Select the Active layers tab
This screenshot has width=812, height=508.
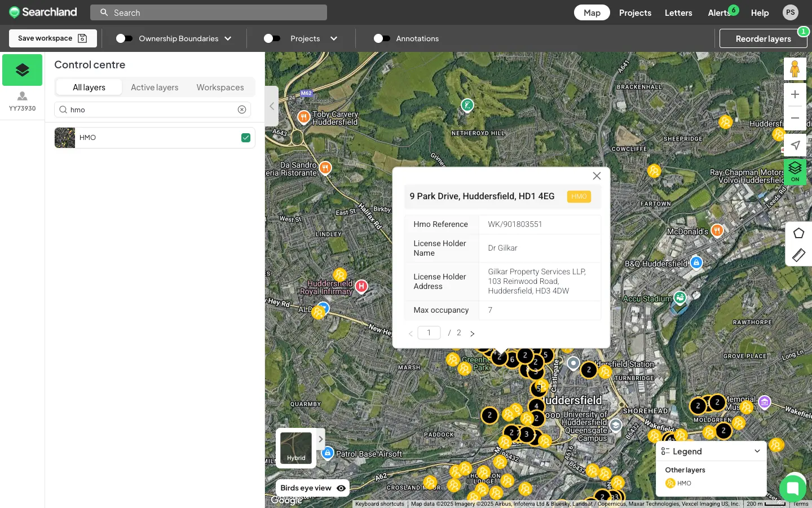pyautogui.click(x=155, y=87)
